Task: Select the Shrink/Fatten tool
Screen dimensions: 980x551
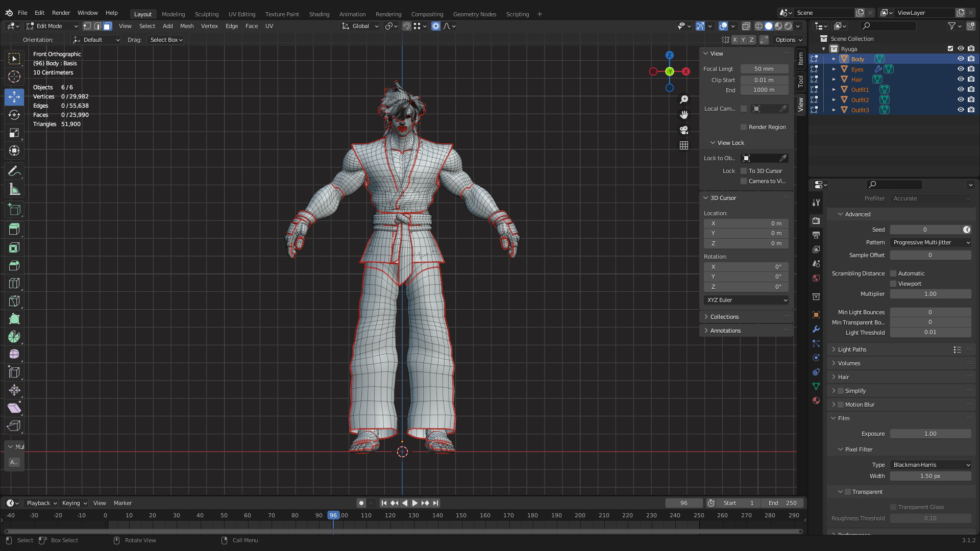Action: click(14, 390)
